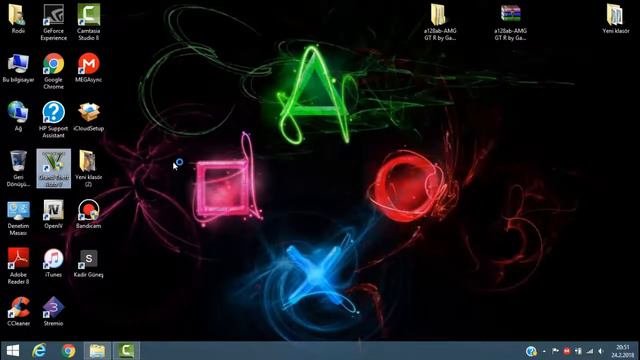The width and height of the screenshot is (640, 360).
Task: Open Google Chrome from the taskbar
Action: point(69,351)
